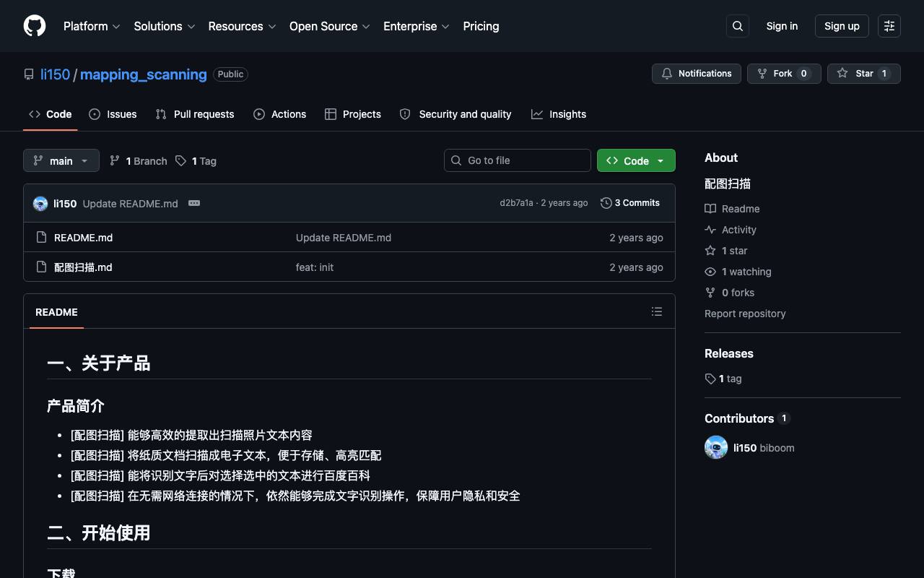Screen dimensions: 924x578
Task: Expand the Enterprise menu
Action: coord(417,26)
